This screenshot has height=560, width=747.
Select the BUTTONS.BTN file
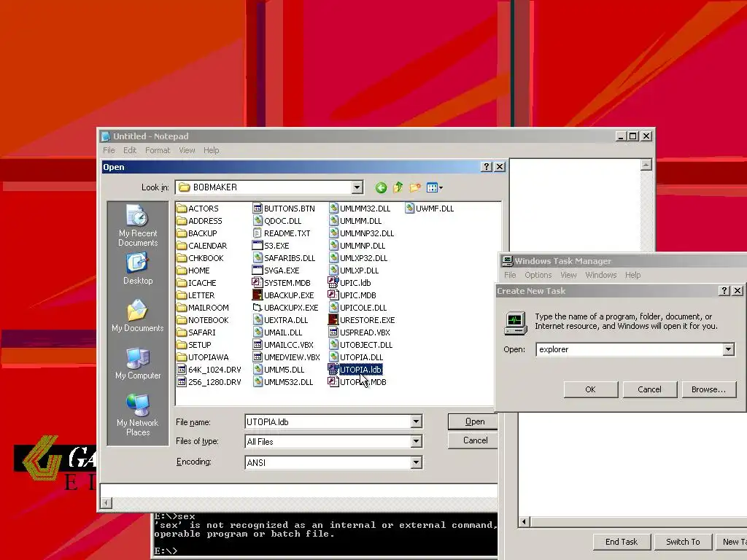[284, 209]
